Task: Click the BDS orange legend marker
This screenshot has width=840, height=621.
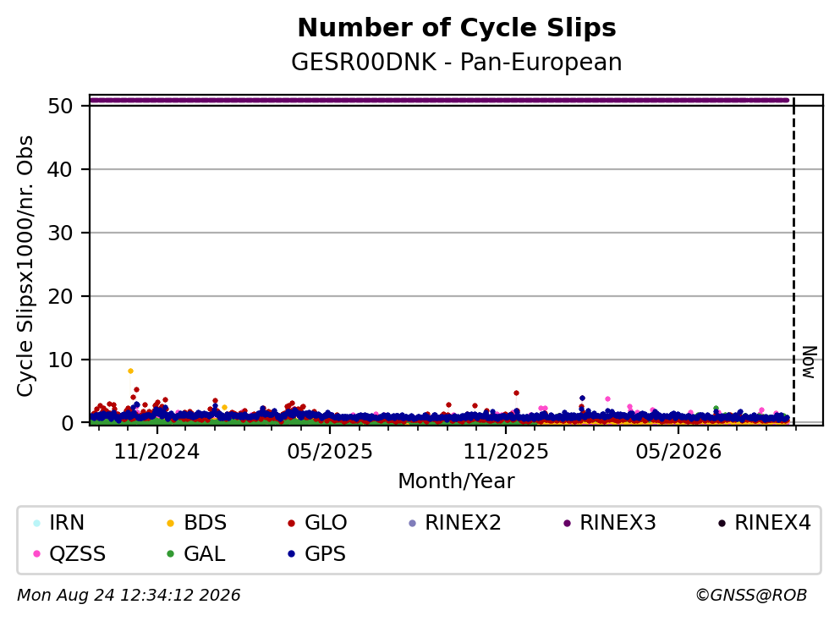Action: (170, 523)
